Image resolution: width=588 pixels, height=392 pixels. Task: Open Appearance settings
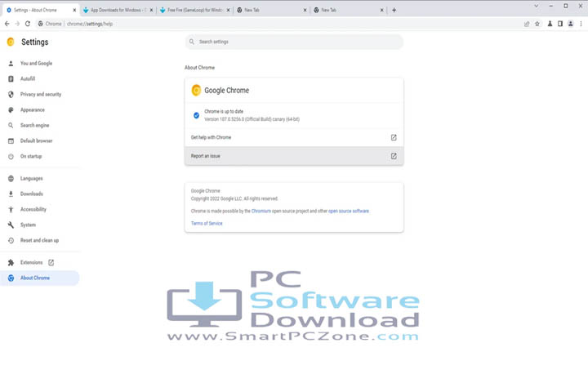coord(32,110)
